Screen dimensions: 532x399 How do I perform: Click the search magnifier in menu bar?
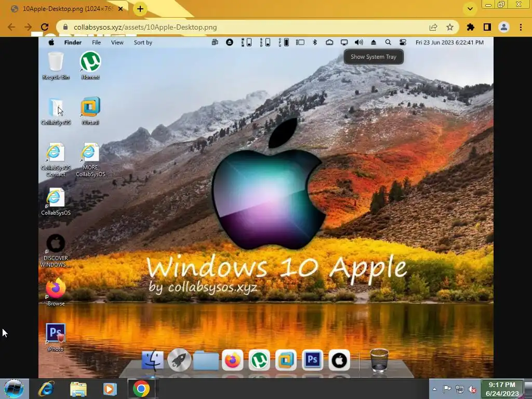point(388,43)
